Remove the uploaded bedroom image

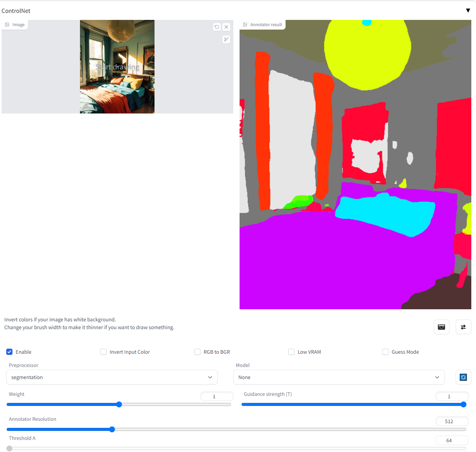click(x=226, y=27)
